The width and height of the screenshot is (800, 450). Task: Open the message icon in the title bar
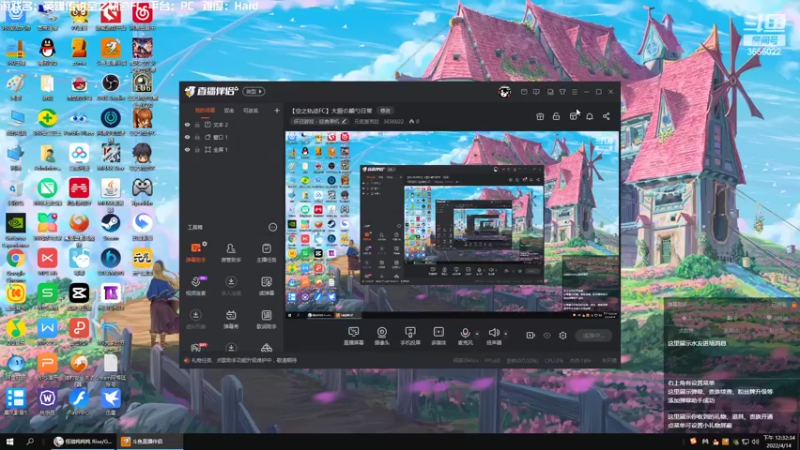(524, 92)
